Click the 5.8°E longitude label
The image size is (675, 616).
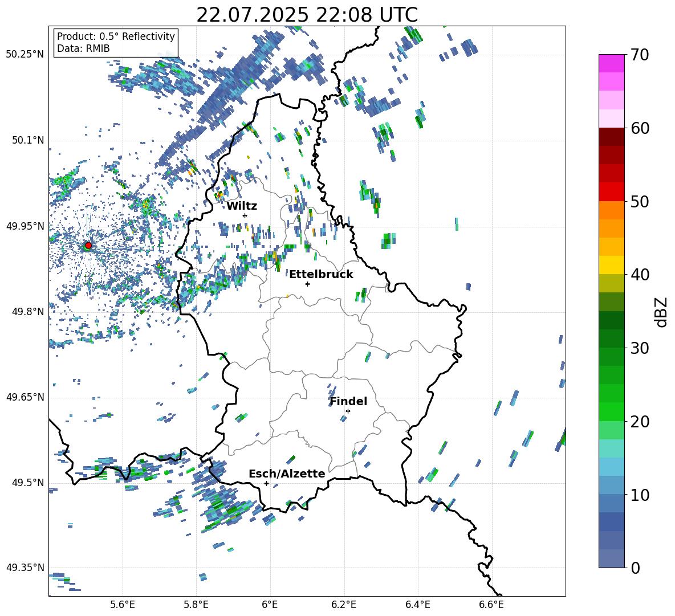196,605
